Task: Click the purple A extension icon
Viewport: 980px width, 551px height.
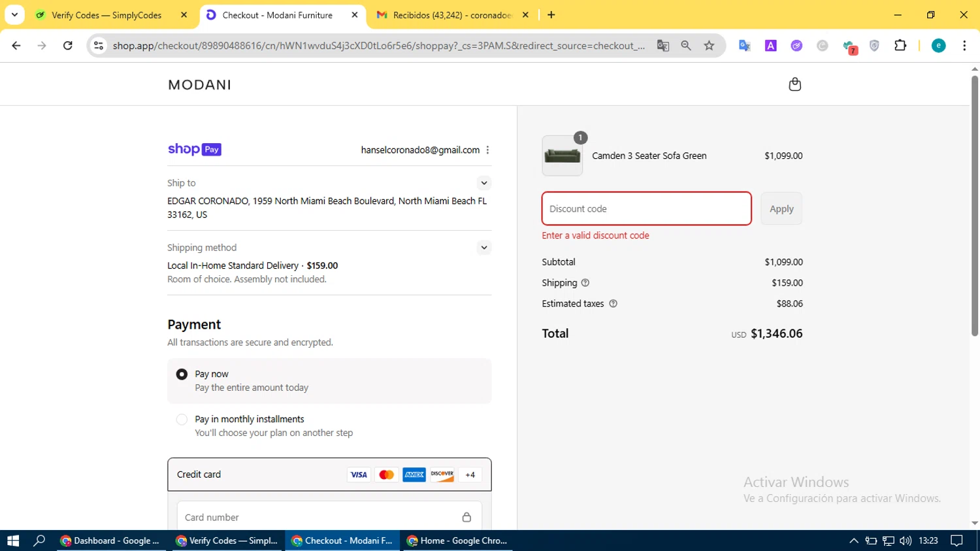Action: [771, 46]
